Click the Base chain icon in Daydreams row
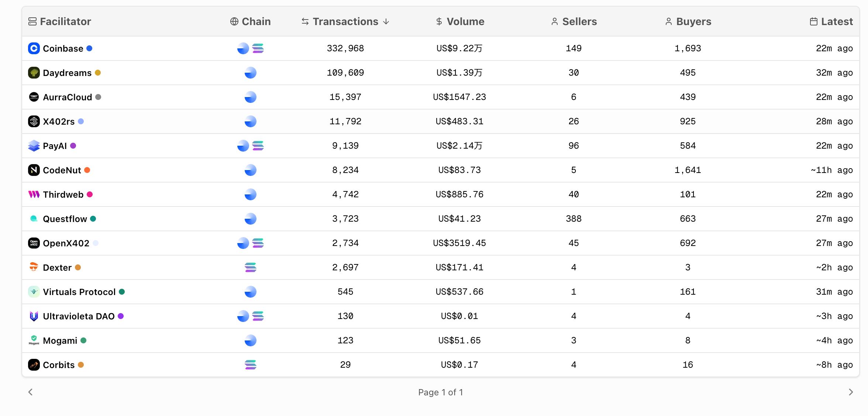Screen dimensions: 868x416 (251, 73)
